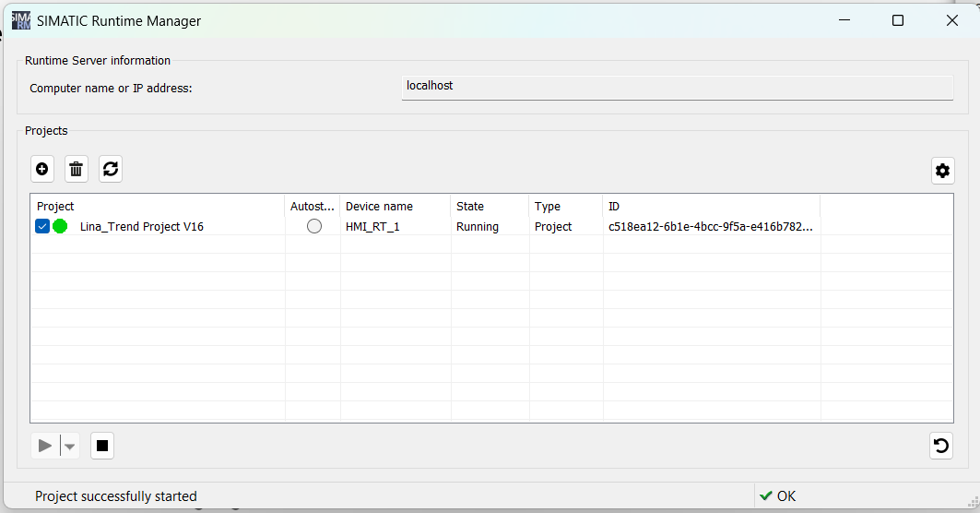Click the Autostart column header

click(x=313, y=207)
